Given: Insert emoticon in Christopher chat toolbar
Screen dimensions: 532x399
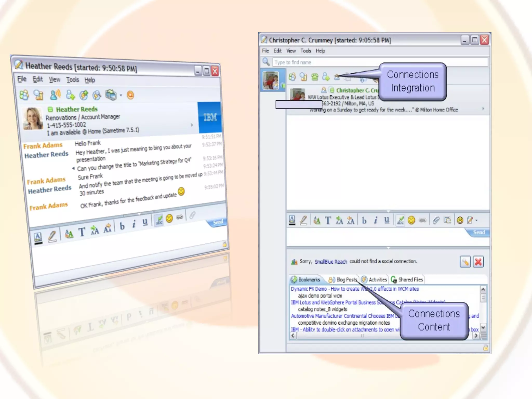Looking at the screenshot, I should pyautogui.click(x=411, y=221).
